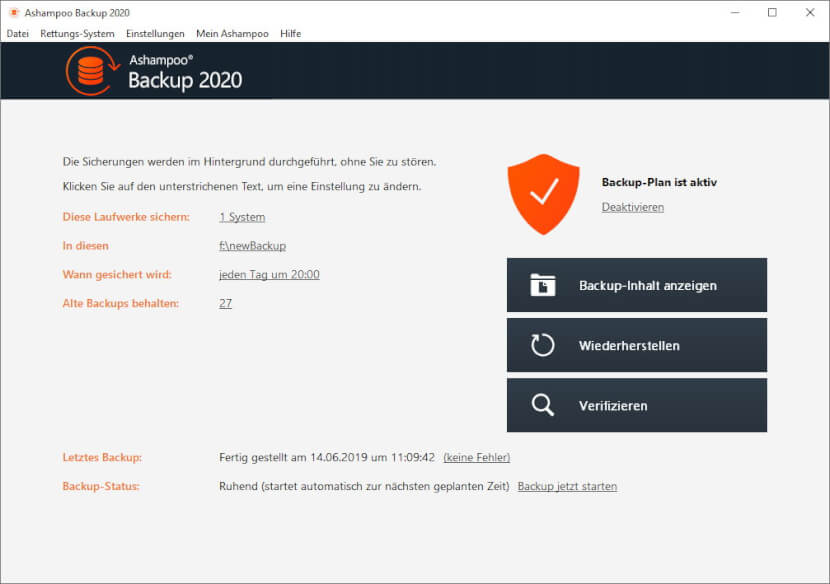Change drives via the '1 System' link
Viewport: 830px width, 584px height.
[242, 217]
